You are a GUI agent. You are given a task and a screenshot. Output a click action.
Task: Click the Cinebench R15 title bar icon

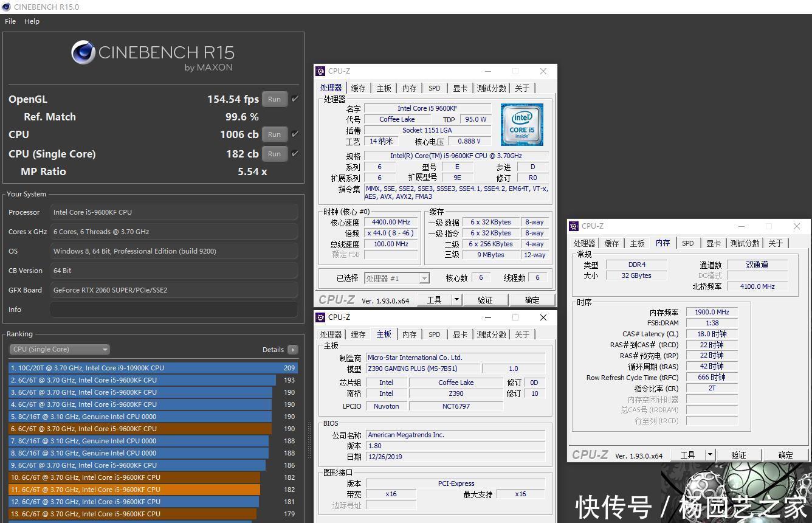[6, 7]
